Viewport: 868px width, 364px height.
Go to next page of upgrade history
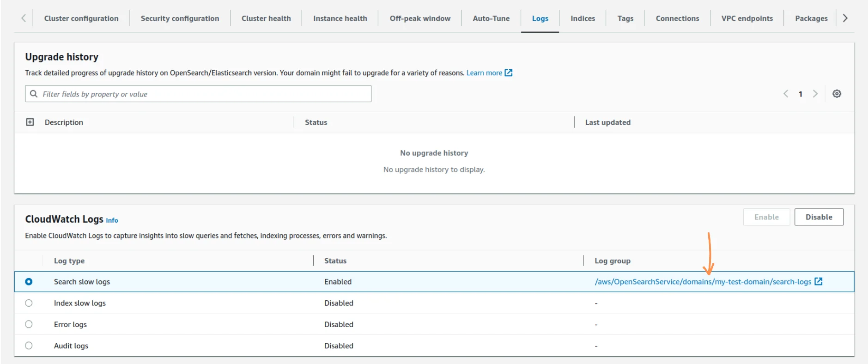815,94
